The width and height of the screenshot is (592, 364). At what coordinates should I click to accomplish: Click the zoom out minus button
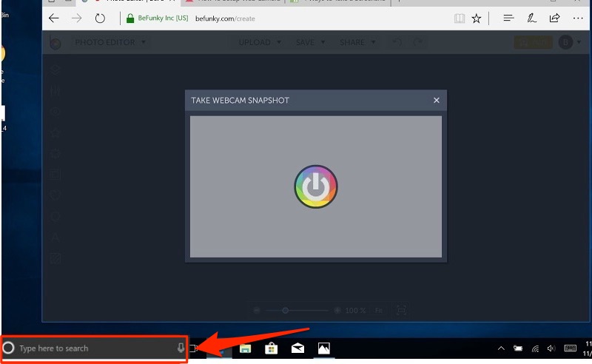click(x=257, y=311)
